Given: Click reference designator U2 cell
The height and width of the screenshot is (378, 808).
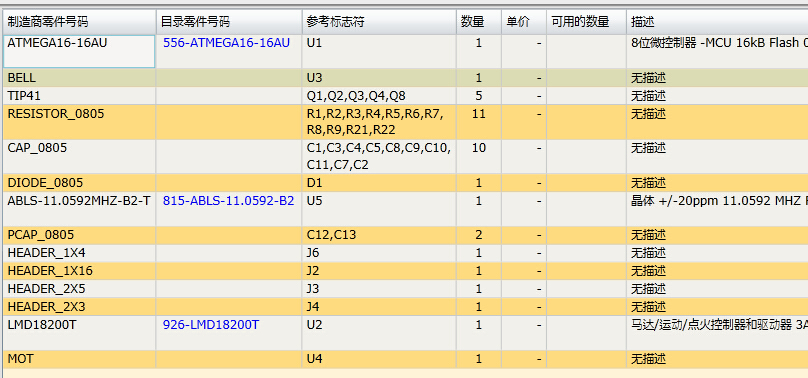Looking at the screenshot, I should 379,333.
